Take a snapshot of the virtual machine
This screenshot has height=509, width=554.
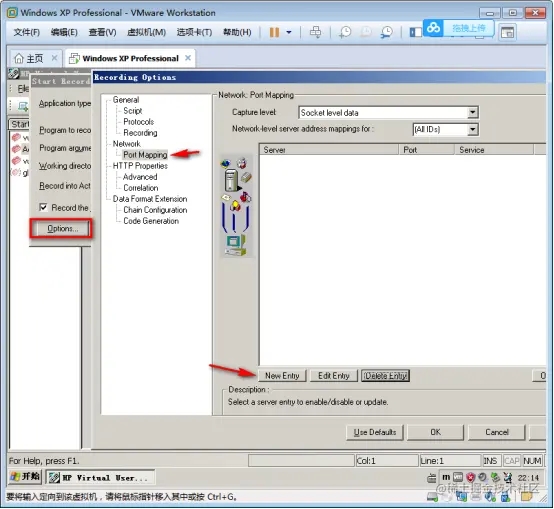click(x=344, y=32)
